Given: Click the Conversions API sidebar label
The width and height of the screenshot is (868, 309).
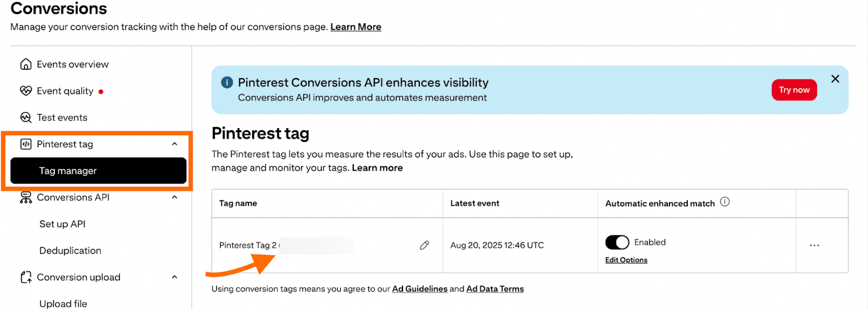Looking at the screenshot, I should [73, 197].
